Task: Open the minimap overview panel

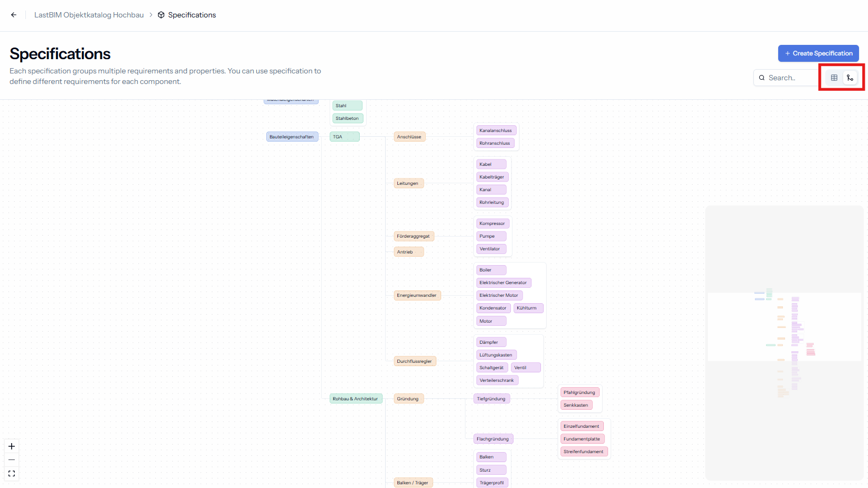Action: (785, 342)
